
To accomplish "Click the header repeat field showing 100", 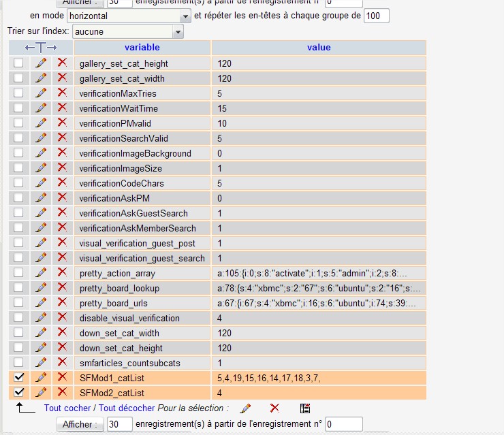I will [x=376, y=16].
